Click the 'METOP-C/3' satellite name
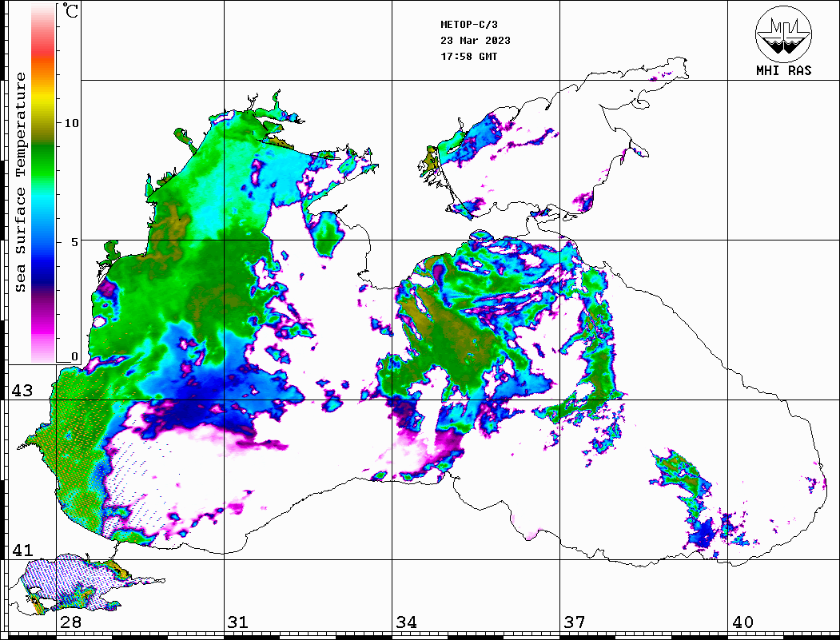 click(x=469, y=25)
